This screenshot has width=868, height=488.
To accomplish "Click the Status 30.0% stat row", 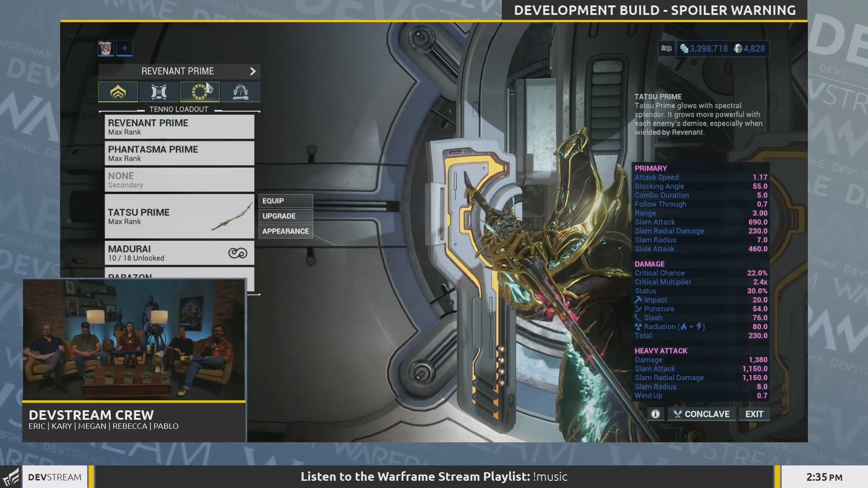I will click(701, 291).
